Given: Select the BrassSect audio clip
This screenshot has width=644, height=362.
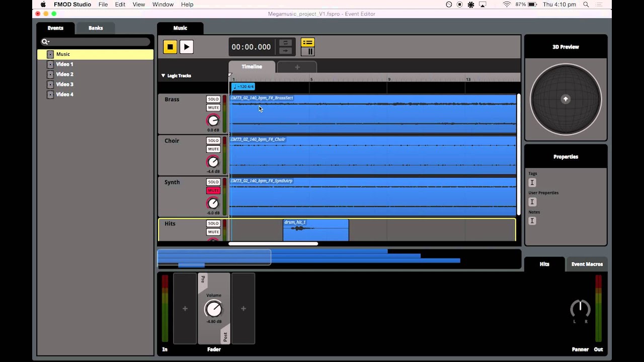Looking at the screenshot, I should pyautogui.click(x=373, y=114).
